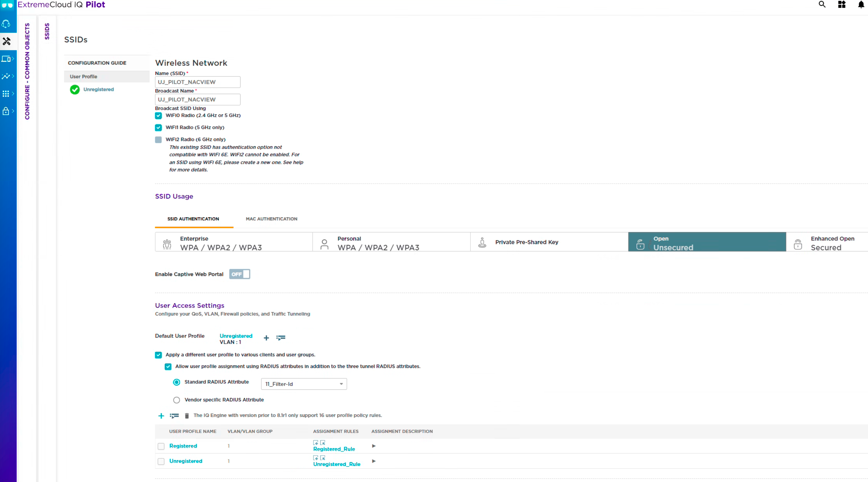This screenshot has width=868, height=482.
Task: Click the Broadcast Name input field
Action: click(x=198, y=100)
